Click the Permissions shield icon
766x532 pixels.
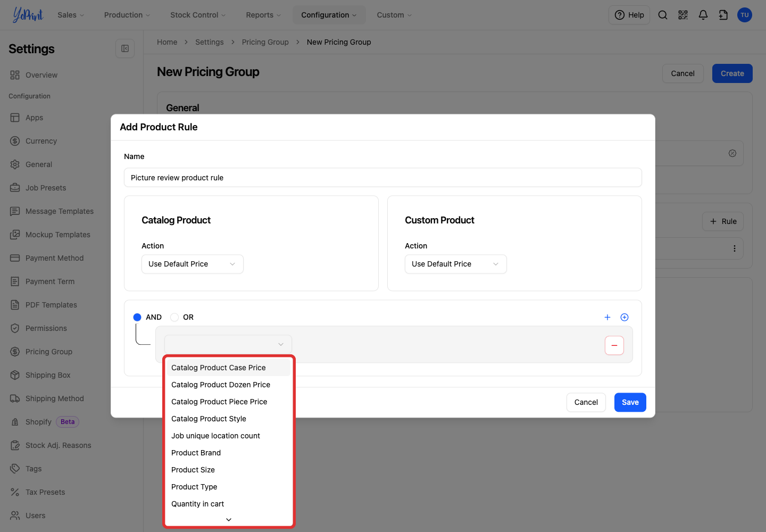(15, 328)
